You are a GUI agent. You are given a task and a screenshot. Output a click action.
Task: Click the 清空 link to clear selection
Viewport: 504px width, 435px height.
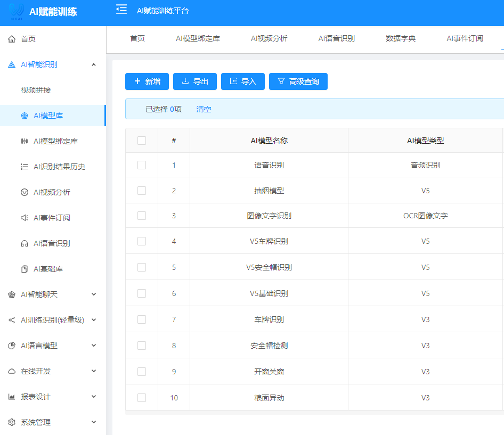point(204,109)
